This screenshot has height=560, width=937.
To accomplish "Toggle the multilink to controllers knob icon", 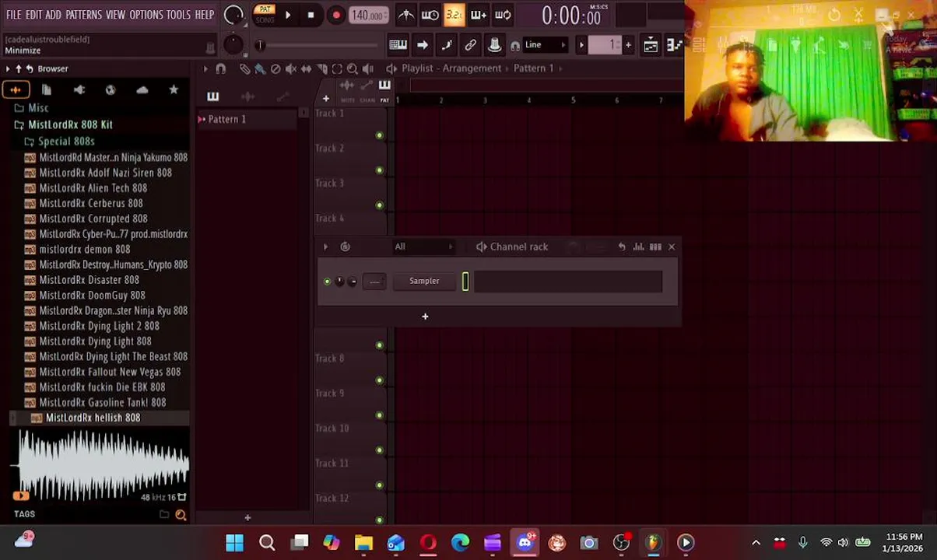I will (x=494, y=45).
